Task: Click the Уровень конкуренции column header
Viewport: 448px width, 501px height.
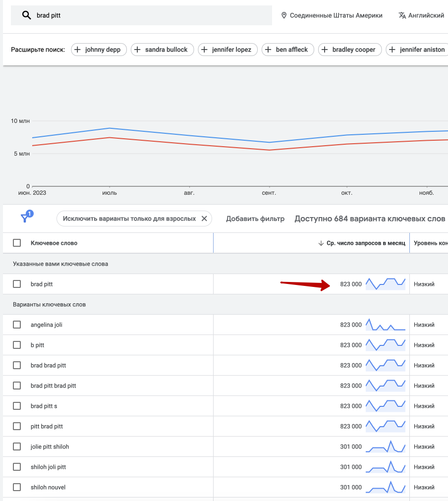Action: click(x=430, y=243)
